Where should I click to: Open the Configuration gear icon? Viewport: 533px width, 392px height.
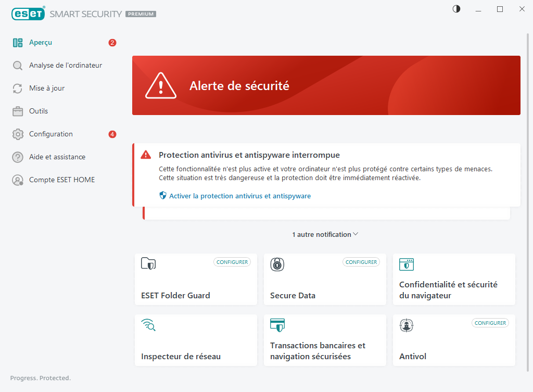16,134
